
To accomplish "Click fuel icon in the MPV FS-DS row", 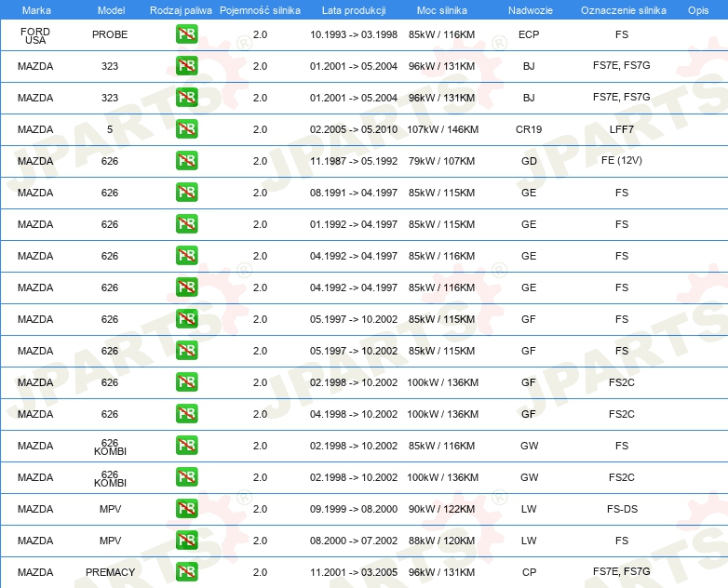I will pyautogui.click(x=186, y=508).
